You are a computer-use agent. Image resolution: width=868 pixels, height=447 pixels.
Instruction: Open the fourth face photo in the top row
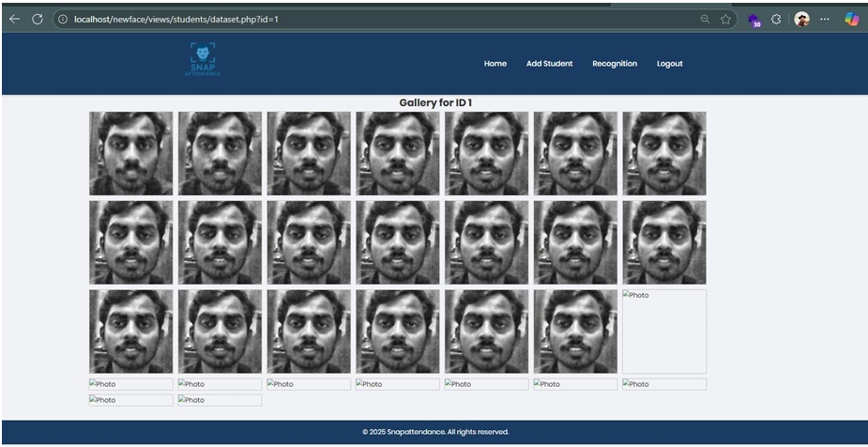(x=398, y=153)
